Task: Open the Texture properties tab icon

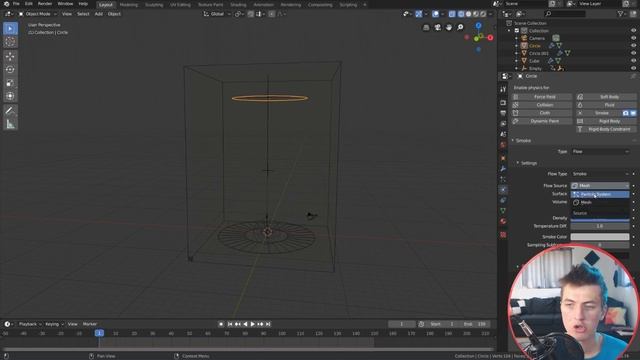Action: tap(503, 235)
